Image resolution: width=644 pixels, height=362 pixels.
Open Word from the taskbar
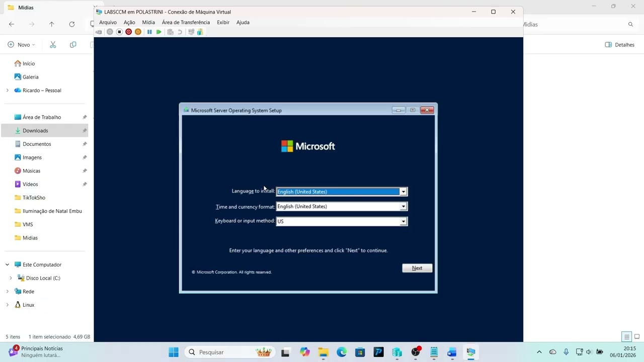click(452, 352)
